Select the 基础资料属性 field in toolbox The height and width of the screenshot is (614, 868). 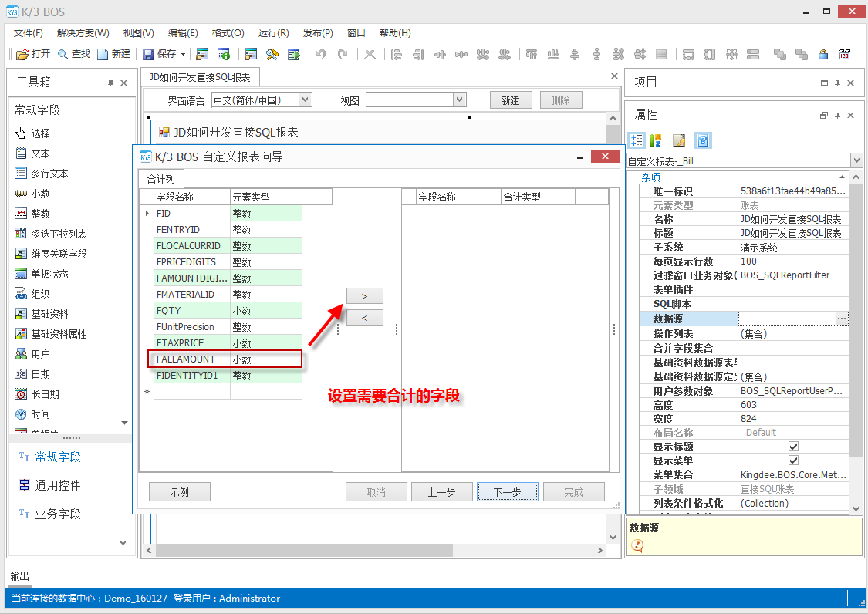pos(51,334)
